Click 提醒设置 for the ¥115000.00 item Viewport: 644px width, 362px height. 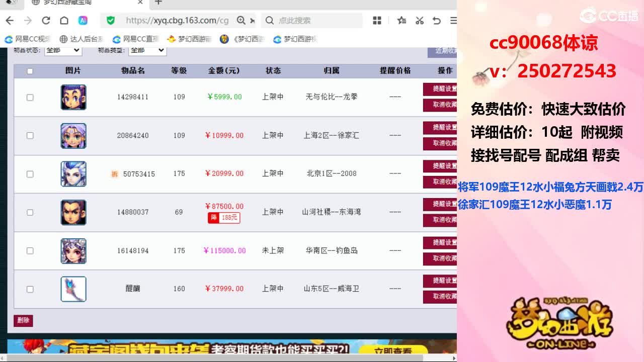(440, 243)
